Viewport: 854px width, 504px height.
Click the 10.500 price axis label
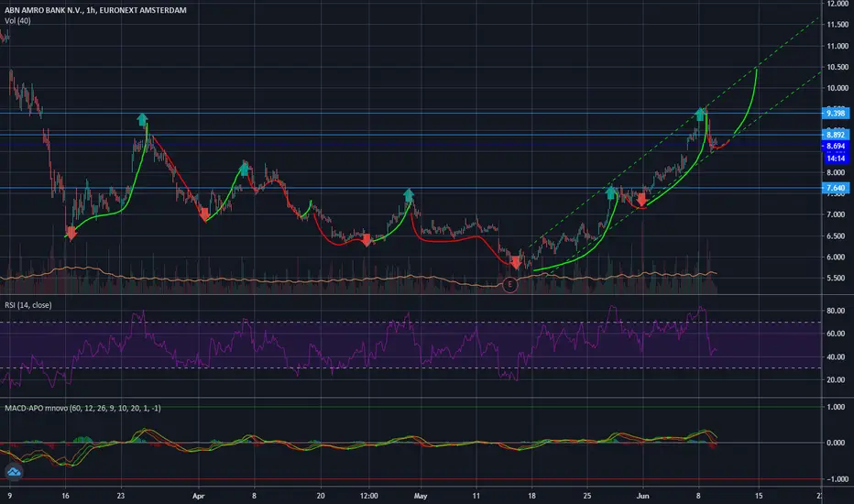pos(838,67)
